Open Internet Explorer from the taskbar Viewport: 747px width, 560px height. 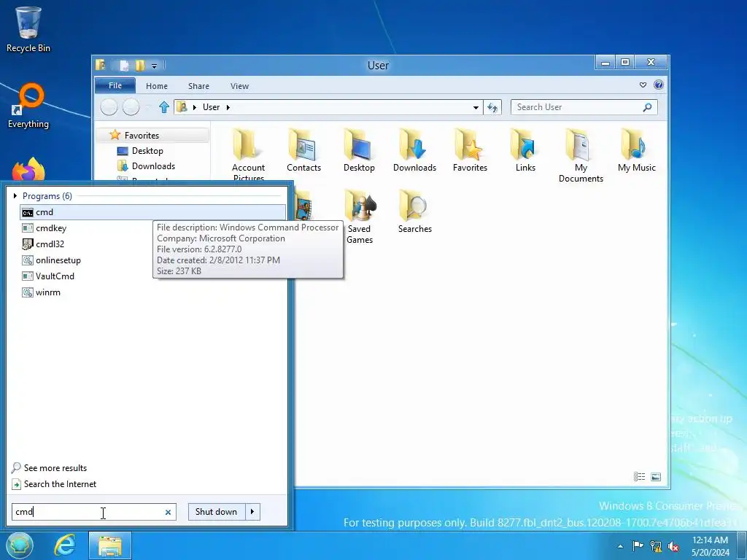(x=64, y=545)
